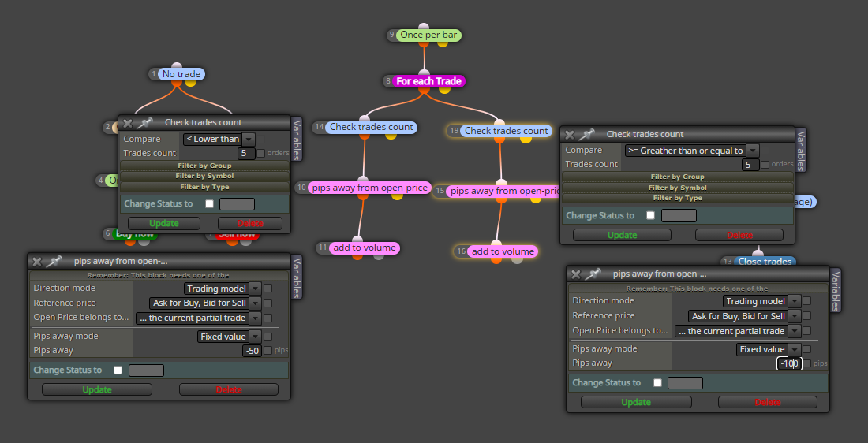Image resolution: width=868 pixels, height=443 pixels.
Task: Enable Change Status in -50 pips panel
Action: (118, 370)
